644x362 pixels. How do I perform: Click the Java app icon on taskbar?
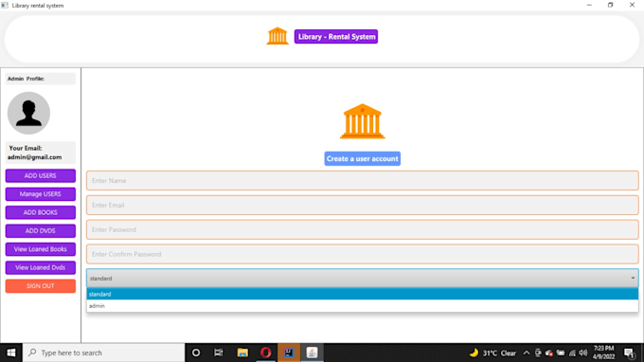312,353
